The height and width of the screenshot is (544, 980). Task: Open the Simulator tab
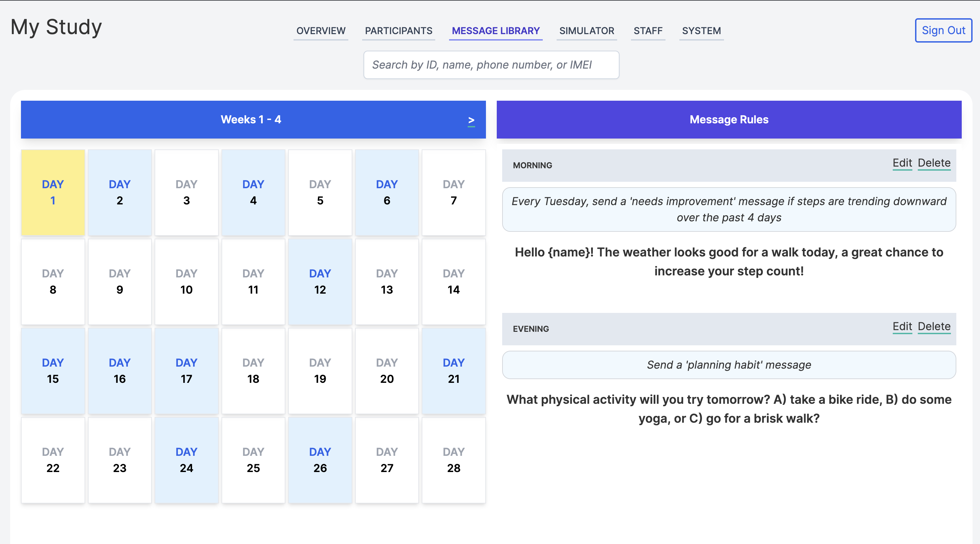586,31
